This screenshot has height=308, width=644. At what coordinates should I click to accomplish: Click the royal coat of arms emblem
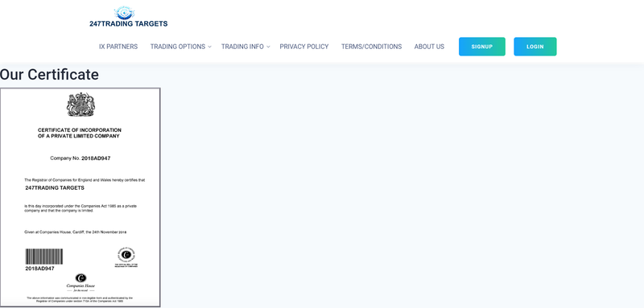coord(80,105)
